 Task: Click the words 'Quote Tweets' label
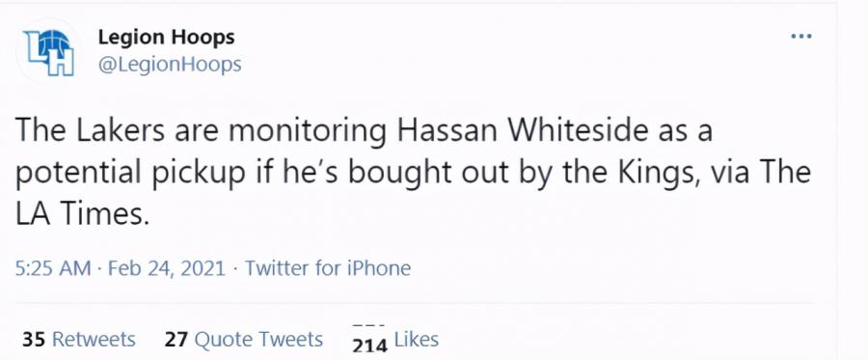click(258, 339)
